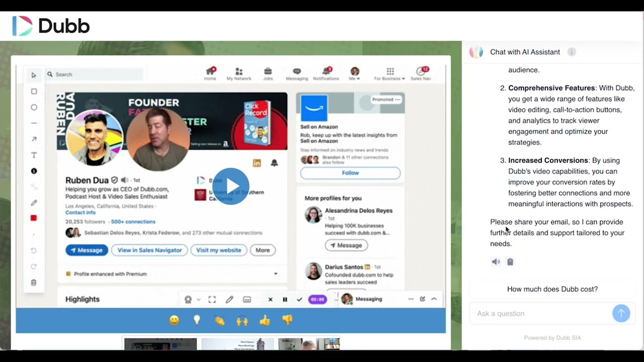Click the Dubb logo in the header
Viewport: 644px width, 362px height.
coord(51,26)
